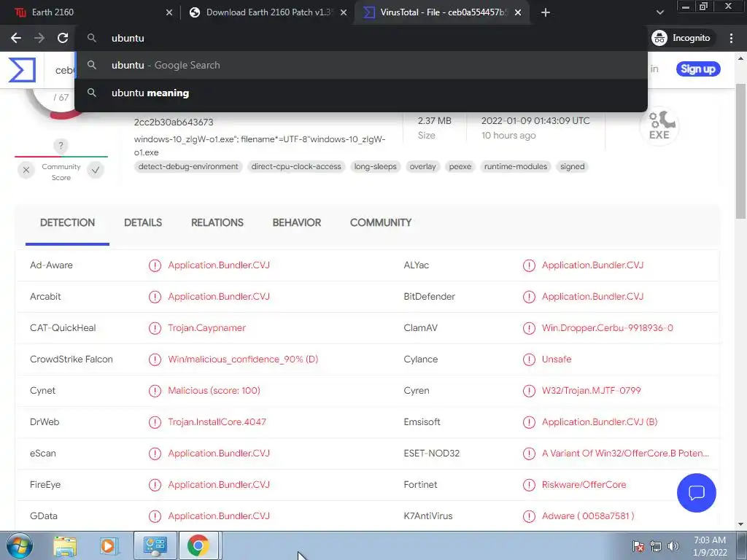Open the tab search chevron

pos(659,13)
